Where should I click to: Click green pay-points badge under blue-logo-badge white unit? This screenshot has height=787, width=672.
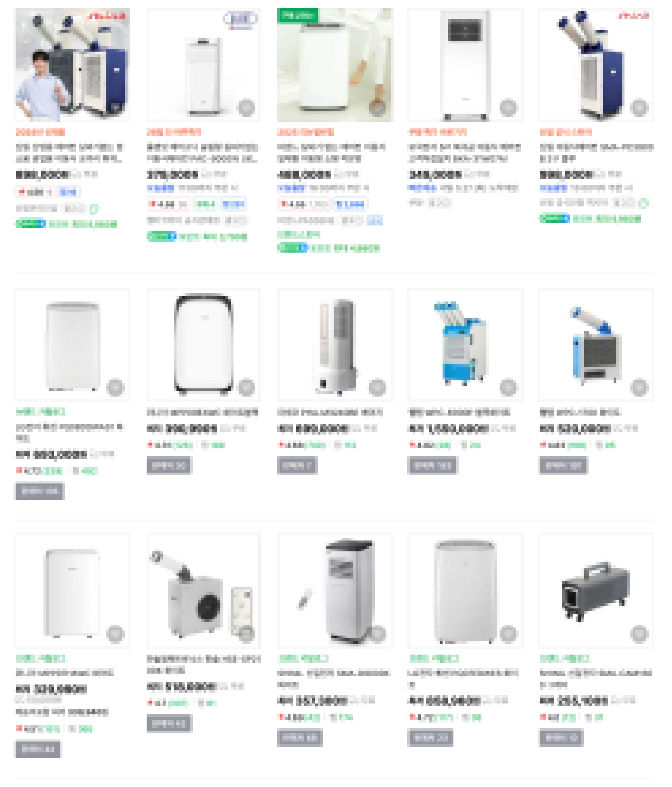coord(161,237)
